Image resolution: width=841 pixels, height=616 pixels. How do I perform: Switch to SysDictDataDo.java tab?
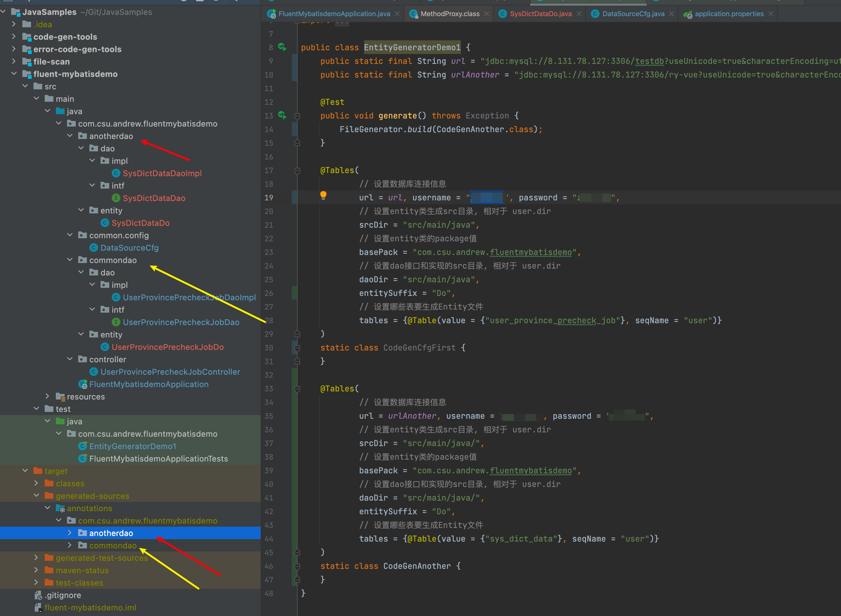point(540,14)
